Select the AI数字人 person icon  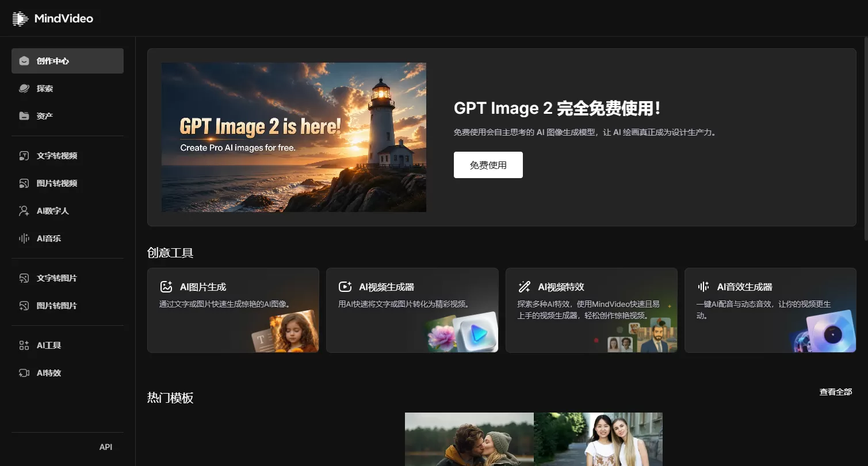click(x=24, y=211)
